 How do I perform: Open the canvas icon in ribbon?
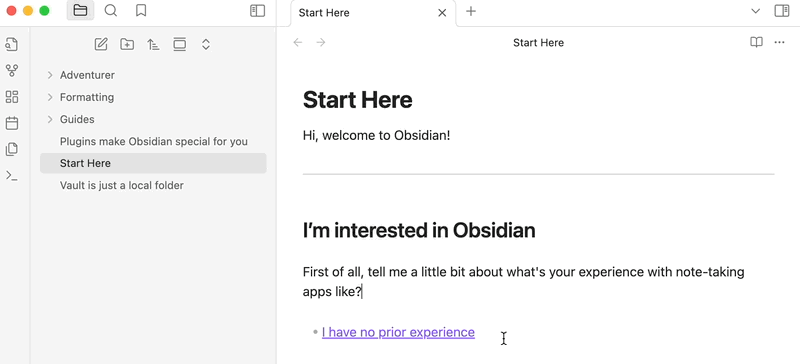[x=12, y=97]
